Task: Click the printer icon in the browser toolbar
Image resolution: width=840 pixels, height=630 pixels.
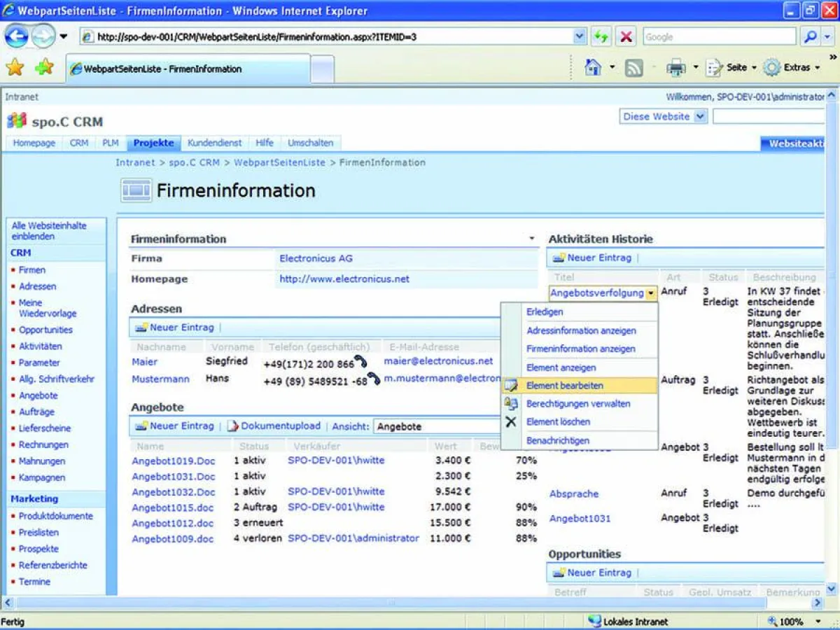Action: pos(675,67)
